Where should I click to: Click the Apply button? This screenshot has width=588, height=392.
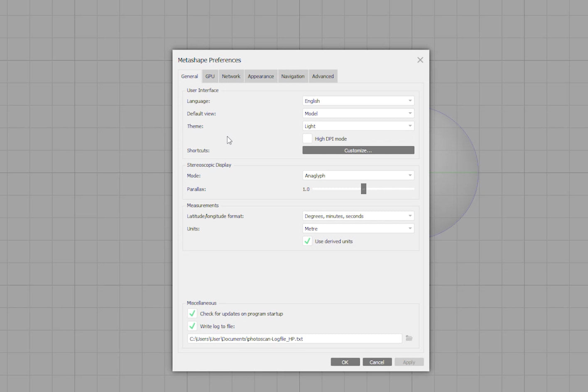coord(409,362)
